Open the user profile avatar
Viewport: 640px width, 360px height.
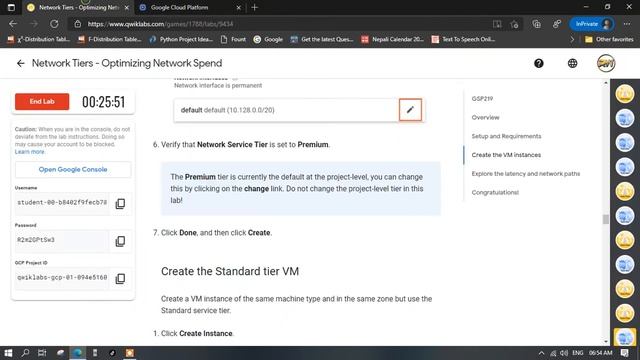[606, 63]
